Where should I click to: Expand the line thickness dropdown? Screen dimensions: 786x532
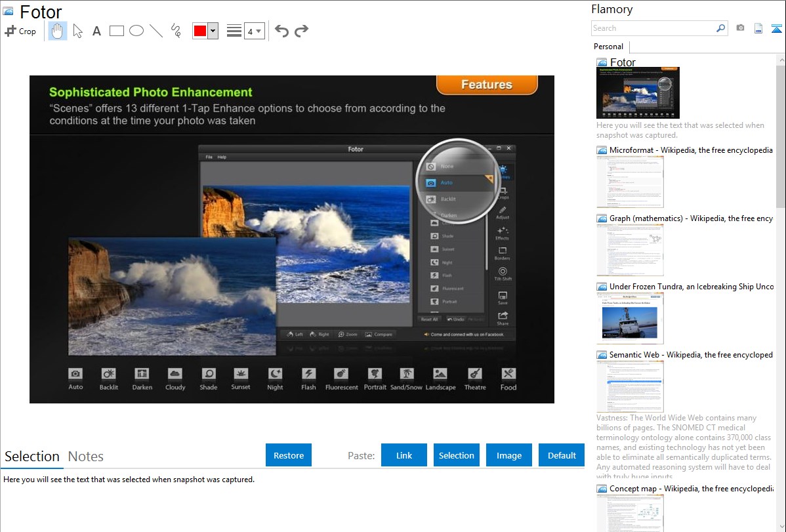point(254,31)
